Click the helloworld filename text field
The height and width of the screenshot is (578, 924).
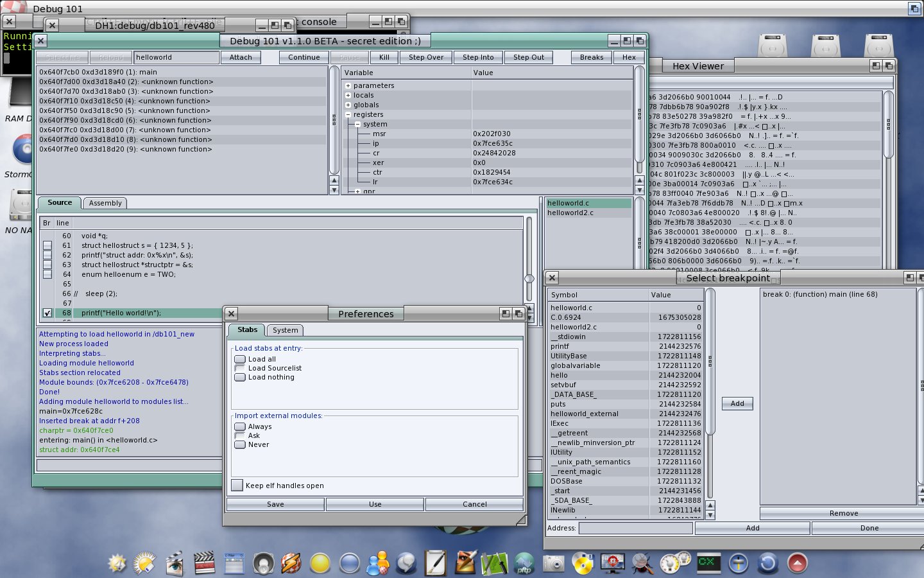tap(176, 57)
